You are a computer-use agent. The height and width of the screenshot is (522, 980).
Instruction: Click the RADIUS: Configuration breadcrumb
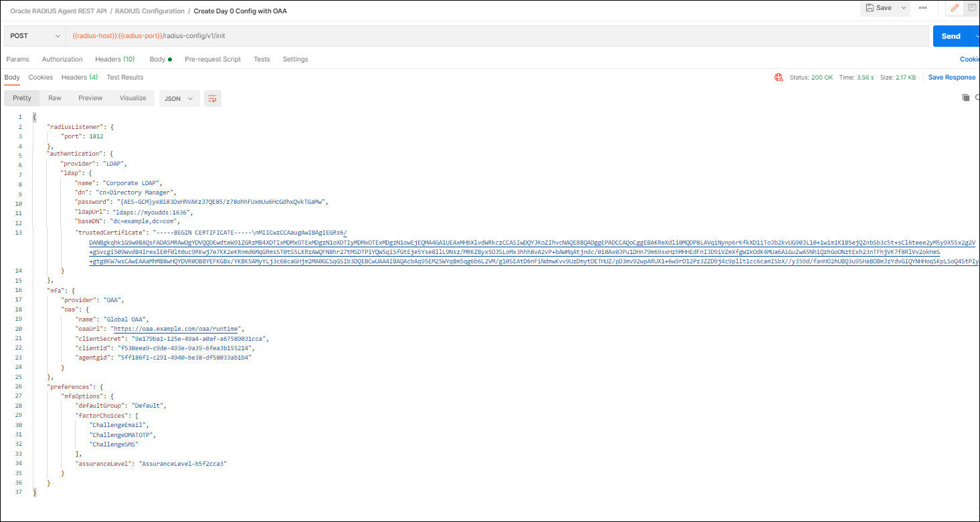149,11
